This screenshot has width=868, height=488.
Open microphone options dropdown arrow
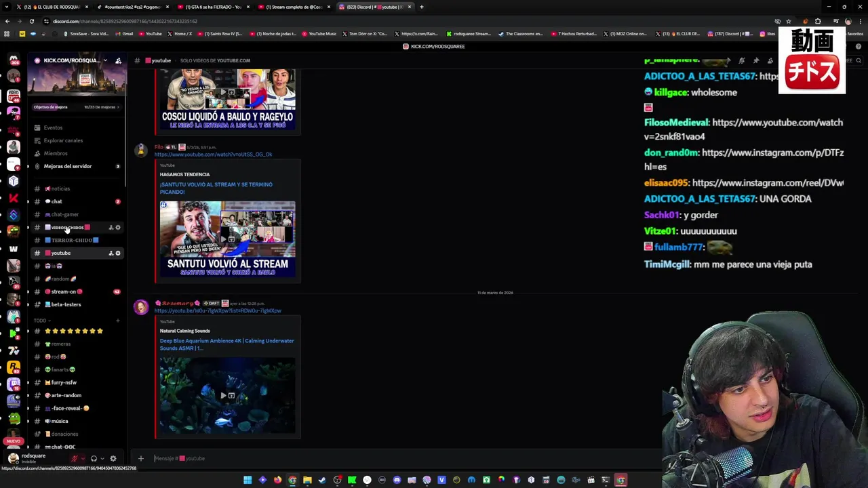83,458
